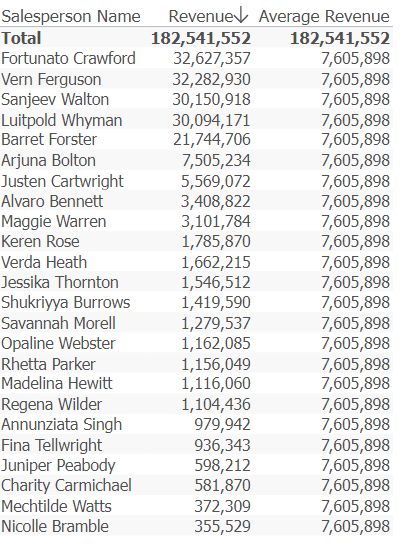Click total revenue value 182,541,552 under Revenue
411x553 pixels.
tap(201, 38)
